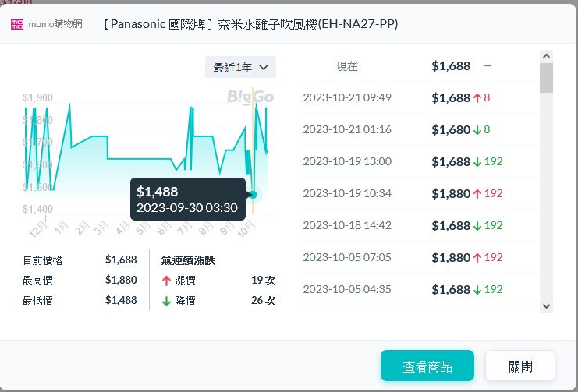Click the scrollbar up arrow in price list
Image resolution: width=578 pixels, height=392 pixels.
click(546, 57)
